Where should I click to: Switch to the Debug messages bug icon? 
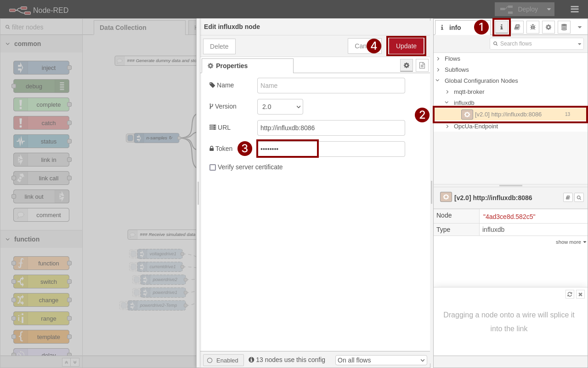pyautogui.click(x=532, y=27)
